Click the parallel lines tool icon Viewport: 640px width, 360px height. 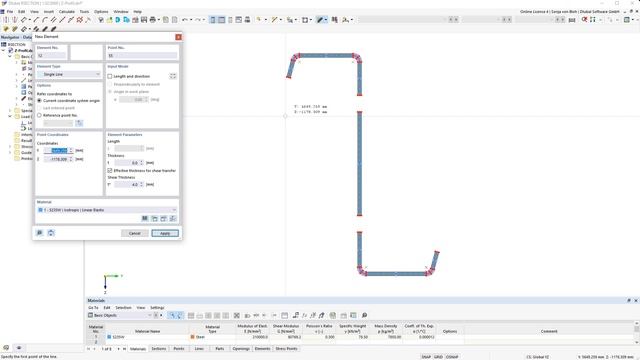tap(53, 20)
